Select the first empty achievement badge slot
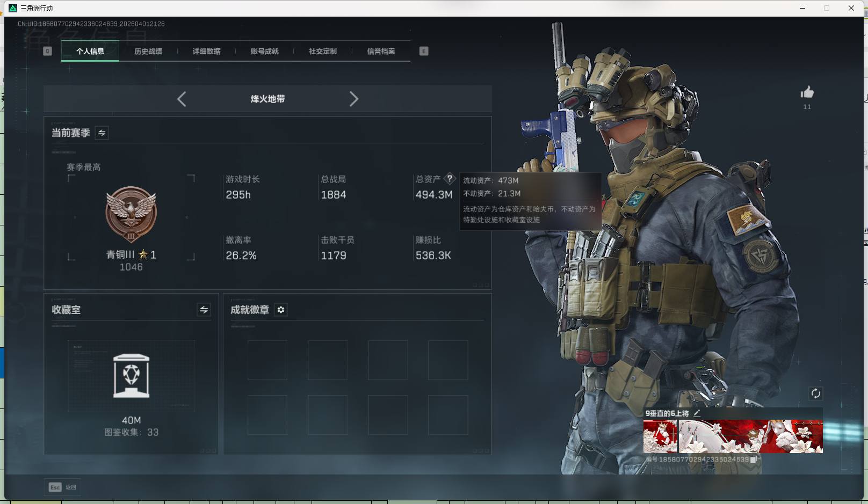This screenshot has width=868, height=504. click(x=267, y=360)
